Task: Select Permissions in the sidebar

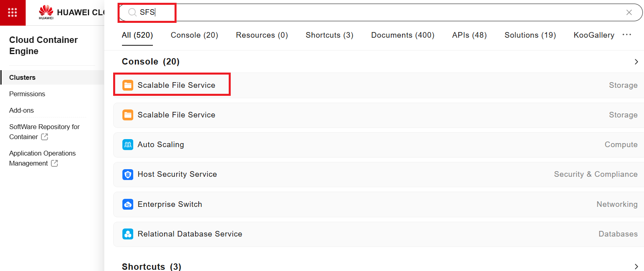Action: 27,94
